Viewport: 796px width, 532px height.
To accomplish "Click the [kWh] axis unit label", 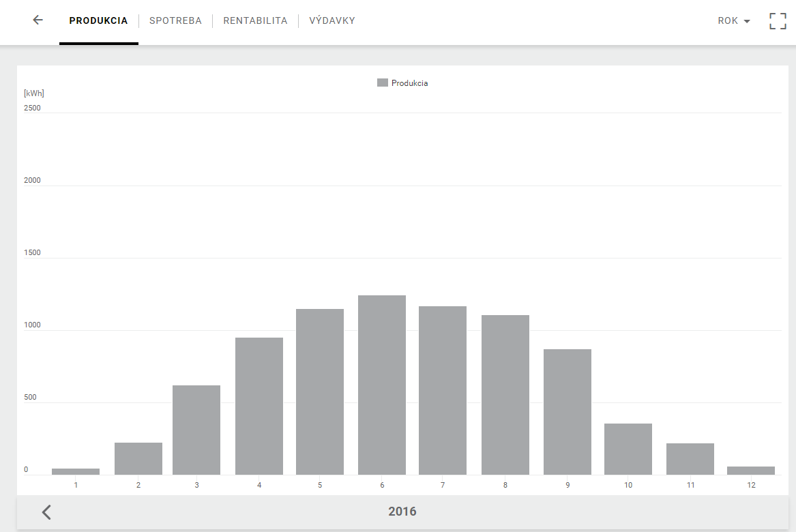I will click(x=34, y=93).
